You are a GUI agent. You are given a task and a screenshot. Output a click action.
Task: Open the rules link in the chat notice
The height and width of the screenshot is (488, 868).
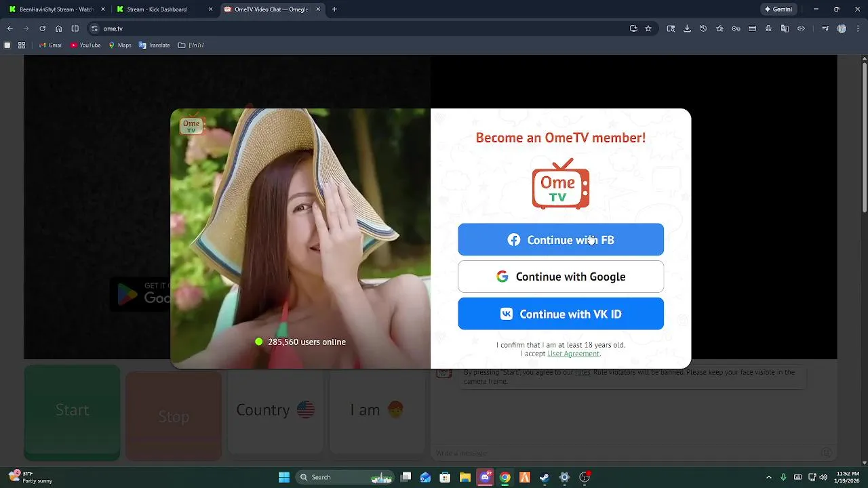pyautogui.click(x=583, y=372)
